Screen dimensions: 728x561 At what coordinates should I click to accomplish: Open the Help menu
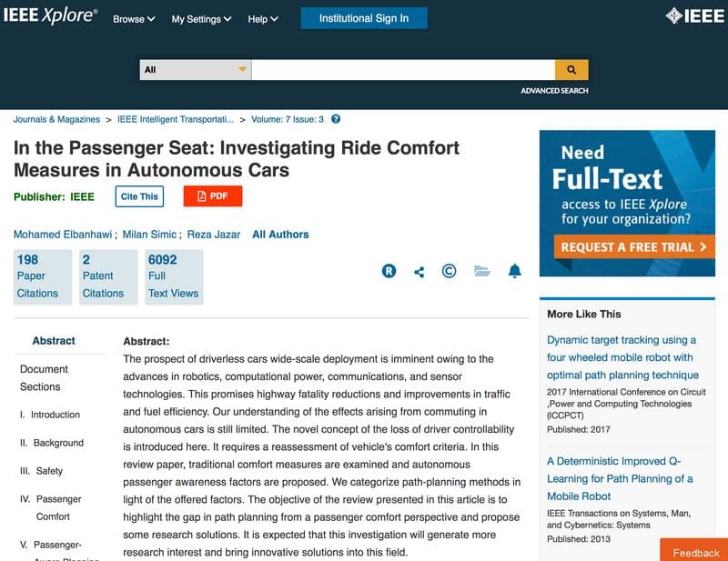263,19
